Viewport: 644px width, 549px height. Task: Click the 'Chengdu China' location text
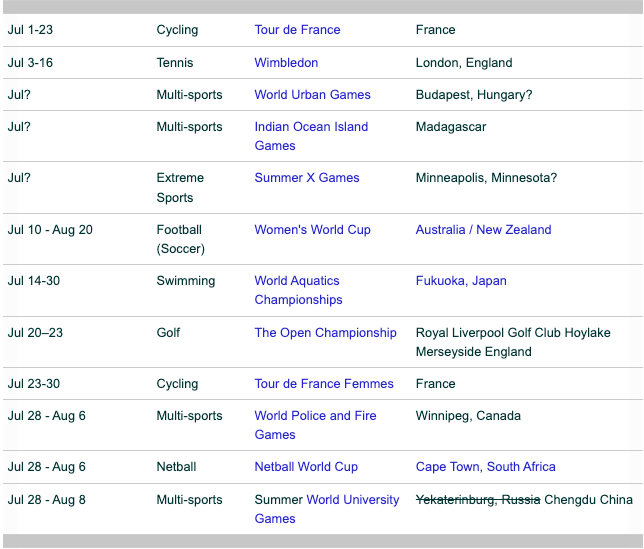point(588,499)
